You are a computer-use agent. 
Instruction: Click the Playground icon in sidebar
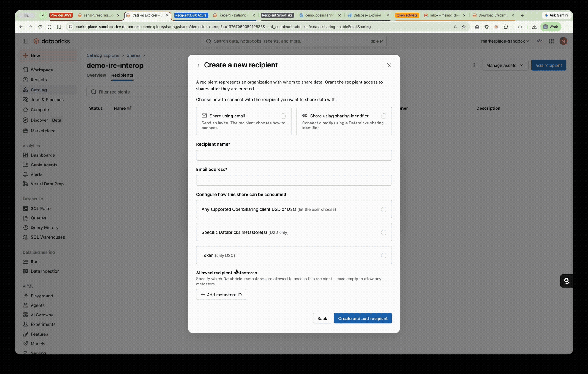click(25, 296)
